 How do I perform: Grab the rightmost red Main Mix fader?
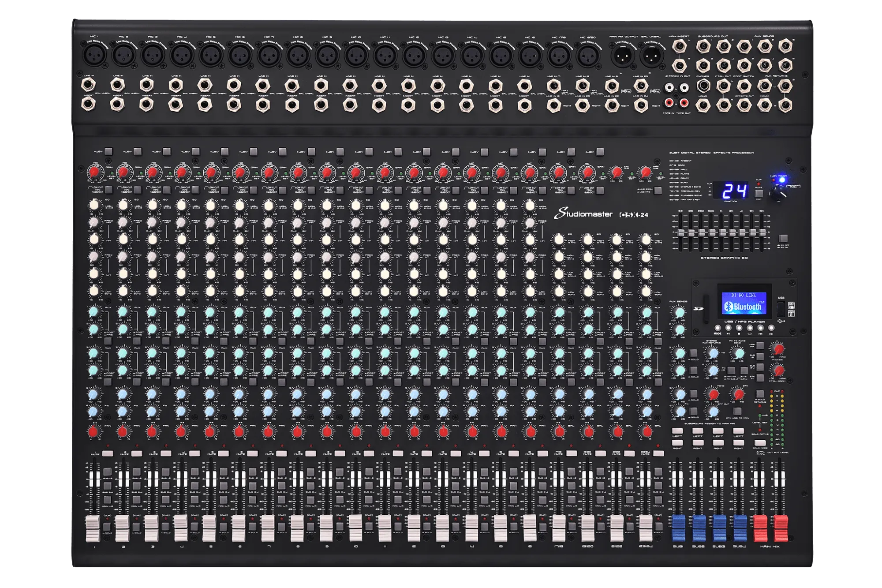780,528
